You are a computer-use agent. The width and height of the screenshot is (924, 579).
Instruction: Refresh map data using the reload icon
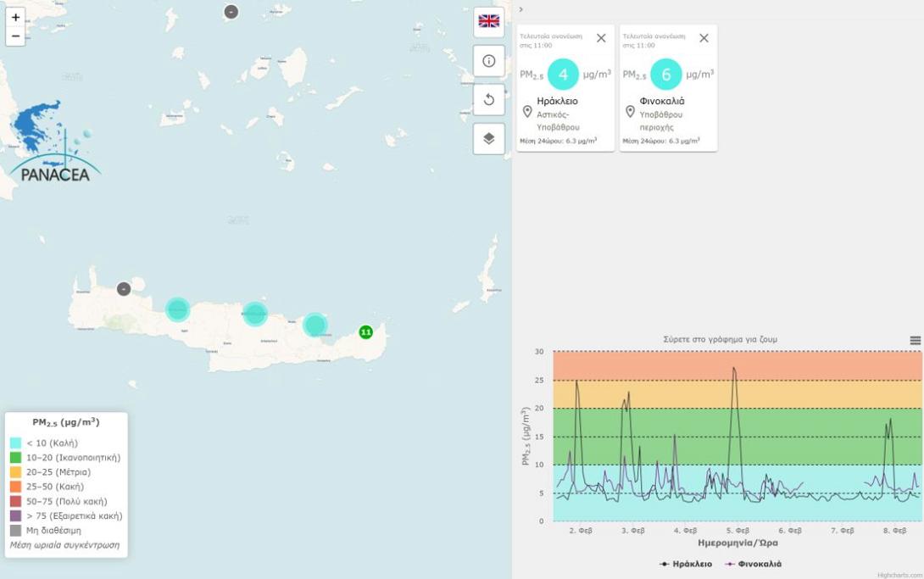pos(487,99)
